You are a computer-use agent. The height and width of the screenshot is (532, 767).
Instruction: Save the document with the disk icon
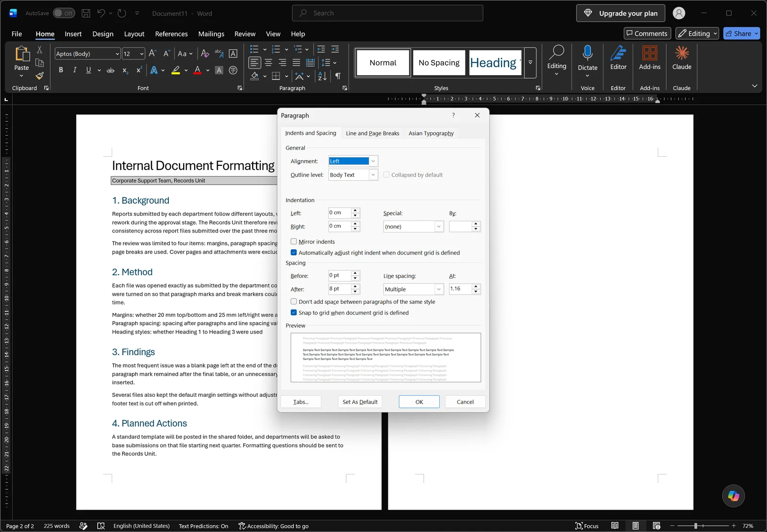pos(86,13)
